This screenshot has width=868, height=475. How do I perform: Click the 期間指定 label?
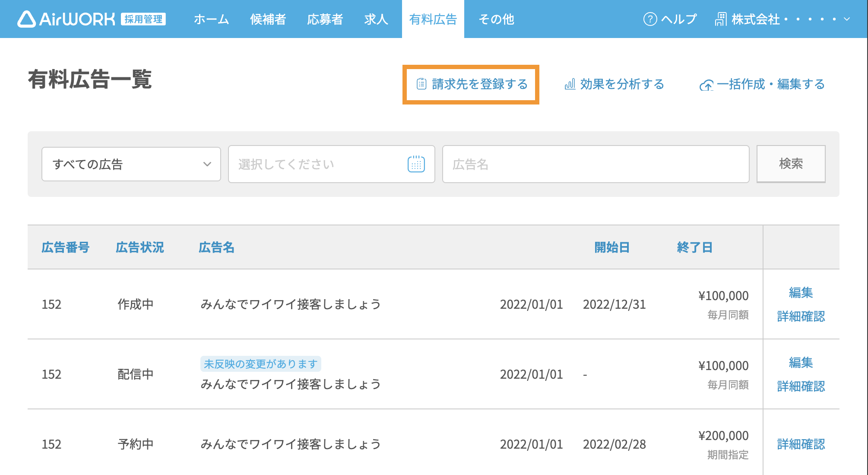coord(728,455)
